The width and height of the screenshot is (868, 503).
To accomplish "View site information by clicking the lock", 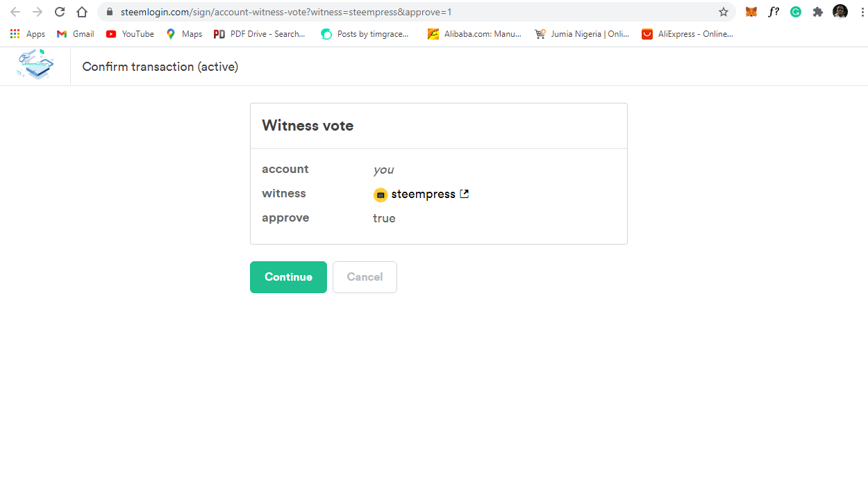I will pos(109,12).
